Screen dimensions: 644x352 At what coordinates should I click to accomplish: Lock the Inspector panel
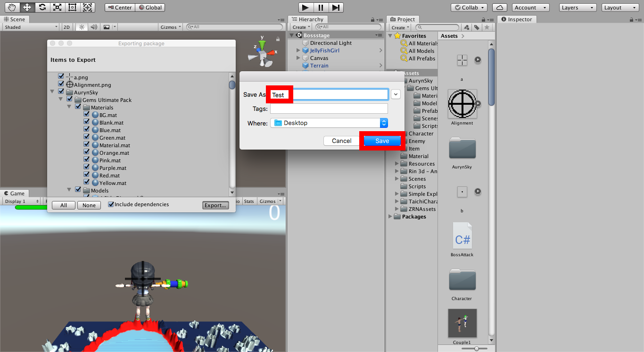click(632, 19)
